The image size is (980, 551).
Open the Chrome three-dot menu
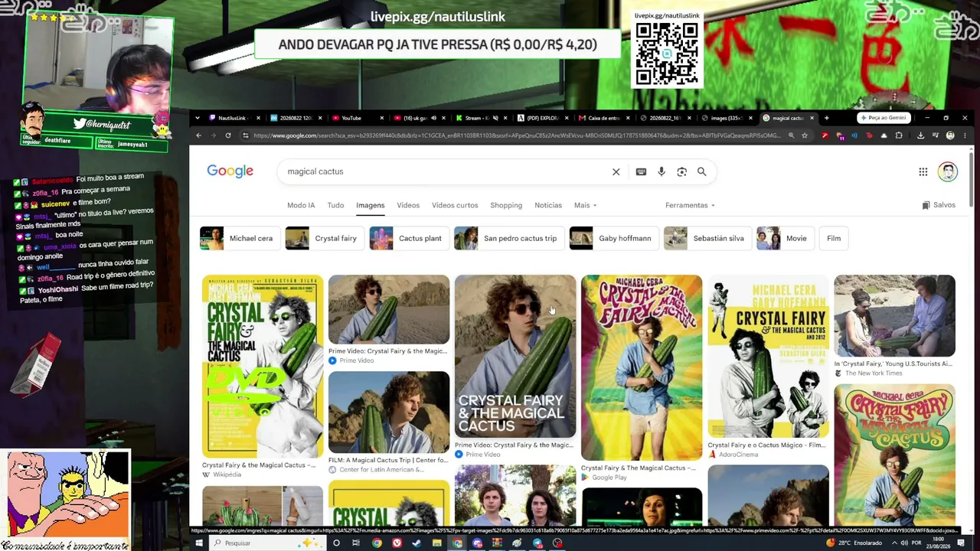coord(965,135)
